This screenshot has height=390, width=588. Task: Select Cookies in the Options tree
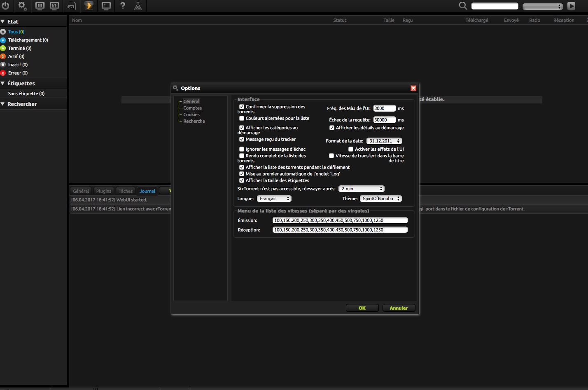191,114
